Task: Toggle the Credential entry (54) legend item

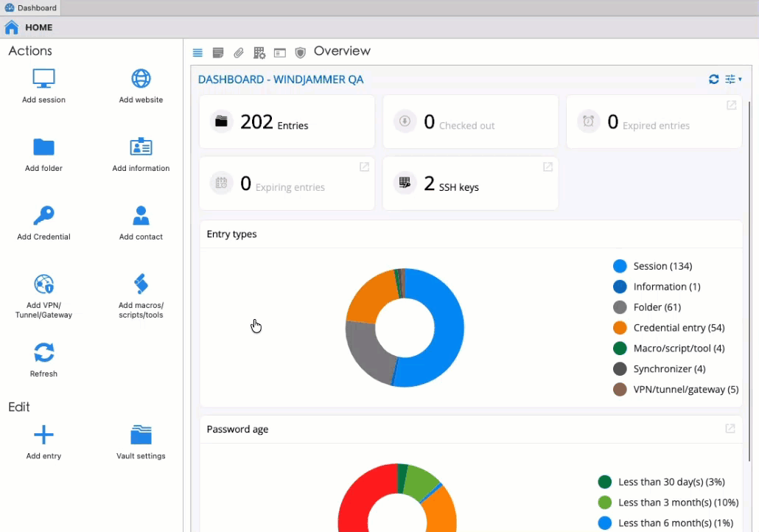Action: tap(678, 328)
